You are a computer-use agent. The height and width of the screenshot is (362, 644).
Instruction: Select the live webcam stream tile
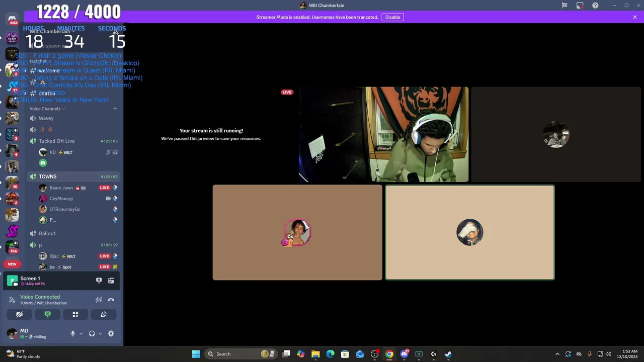point(383,134)
